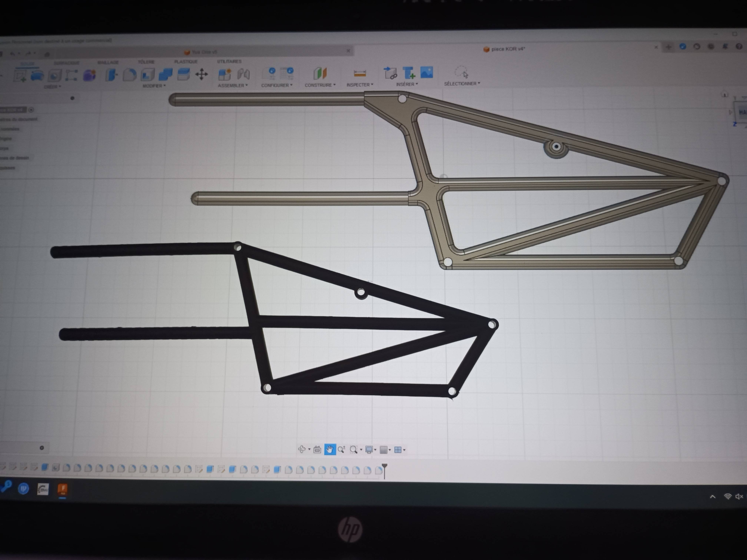
Task: Select the Origine item in the browser
Action: click(6, 139)
